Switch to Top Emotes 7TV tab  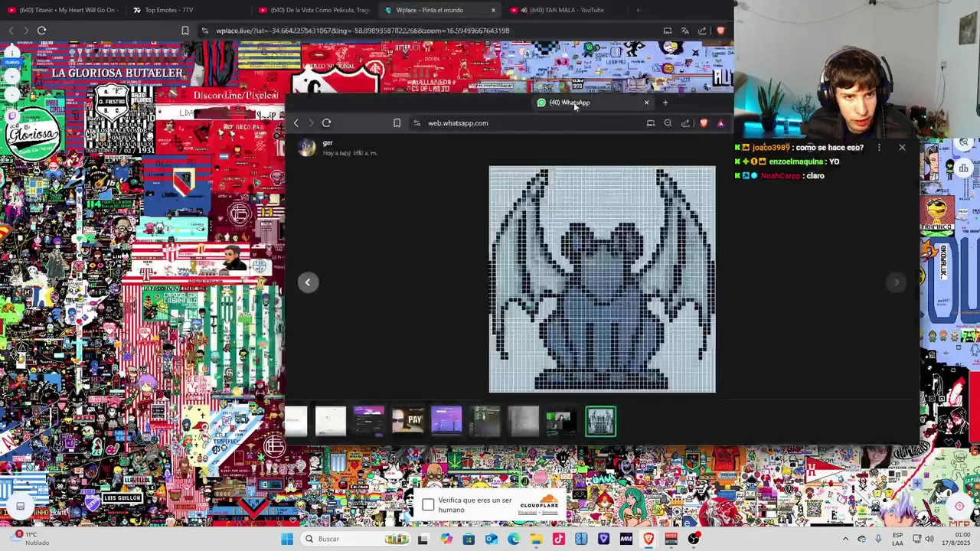click(188, 10)
